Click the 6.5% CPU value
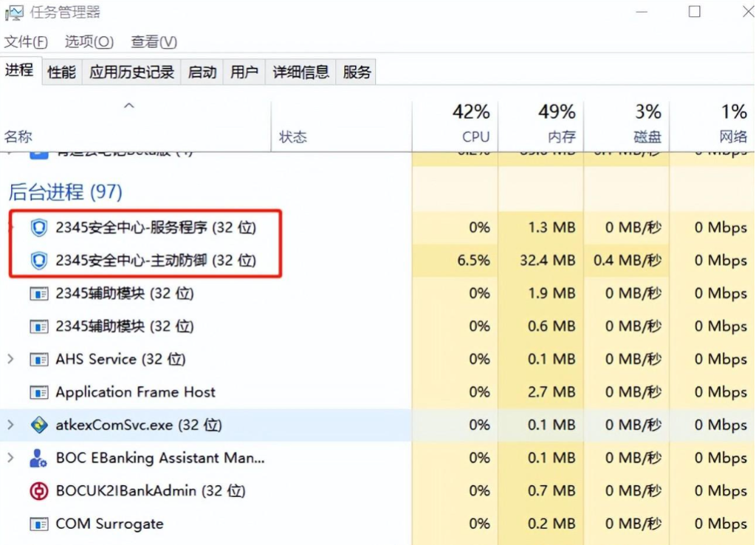This screenshot has height=545, width=756. point(473,261)
